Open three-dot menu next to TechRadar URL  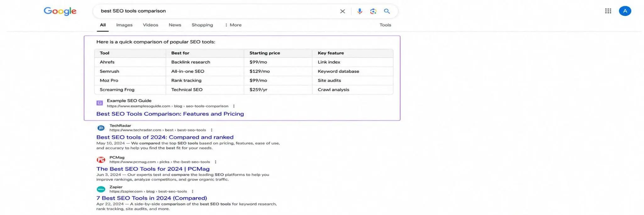[x=212, y=130]
